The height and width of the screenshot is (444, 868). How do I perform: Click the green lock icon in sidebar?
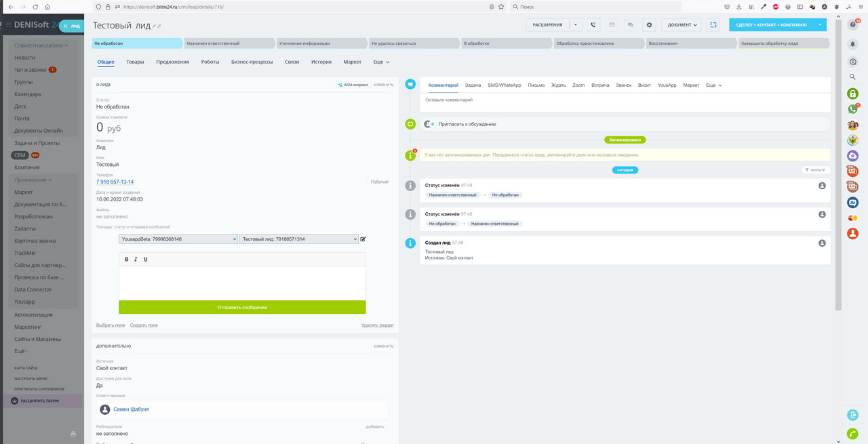pyautogui.click(x=853, y=94)
